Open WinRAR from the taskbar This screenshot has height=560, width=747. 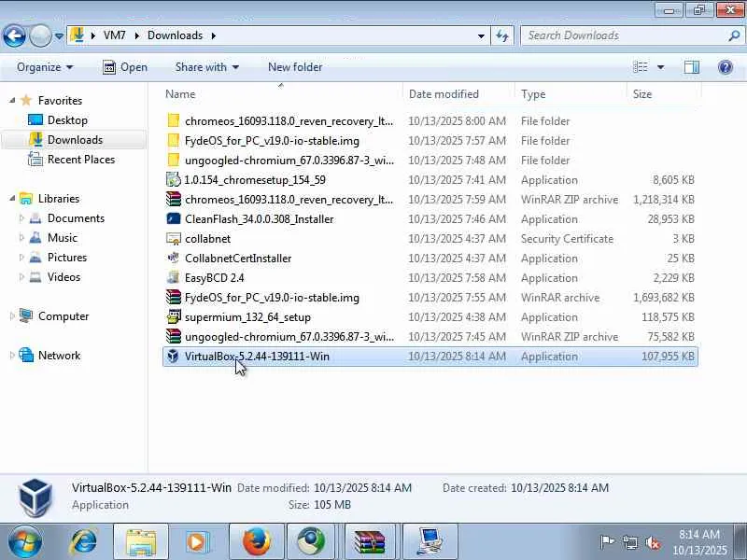(370, 542)
